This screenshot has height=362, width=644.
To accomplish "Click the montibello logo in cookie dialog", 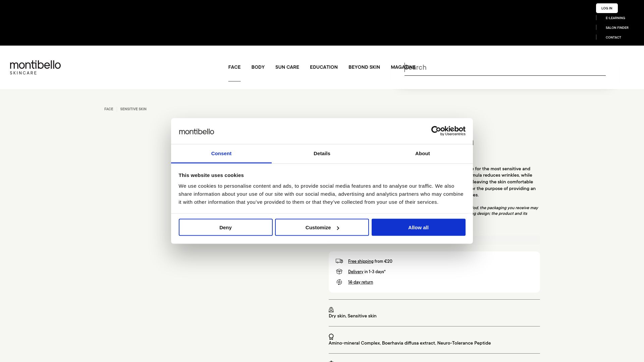I will click(x=196, y=131).
